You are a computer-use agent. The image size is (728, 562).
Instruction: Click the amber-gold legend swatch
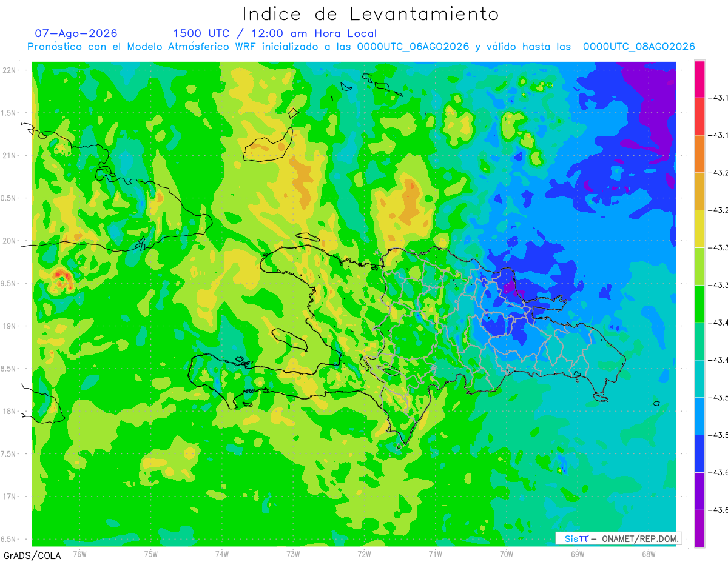[699, 192]
